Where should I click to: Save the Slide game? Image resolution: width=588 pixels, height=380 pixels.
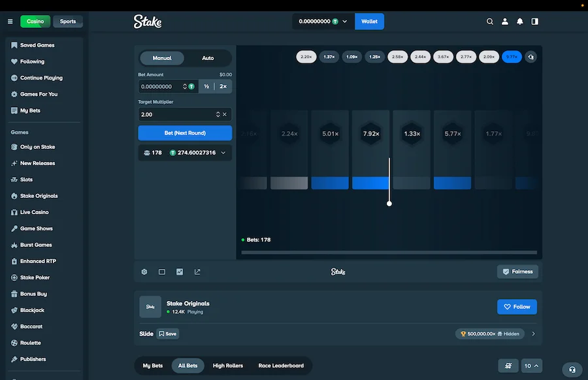[x=168, y=334]
